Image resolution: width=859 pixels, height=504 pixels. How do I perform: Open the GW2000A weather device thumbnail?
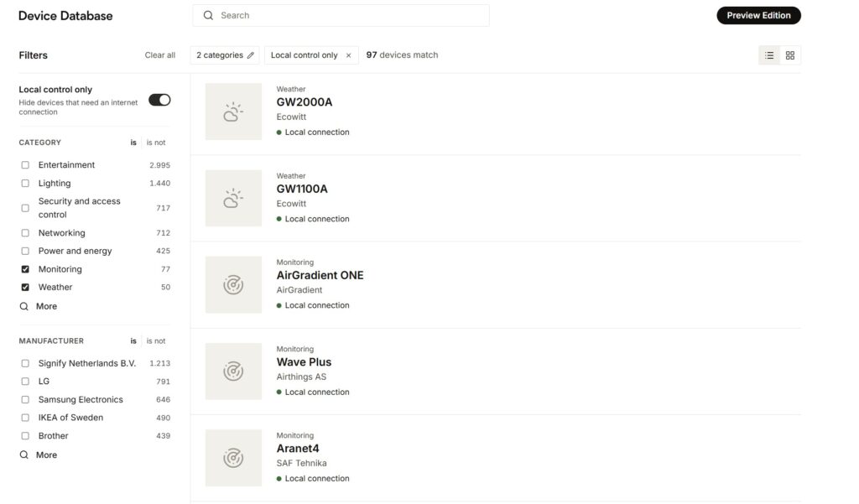pos(233,112)
